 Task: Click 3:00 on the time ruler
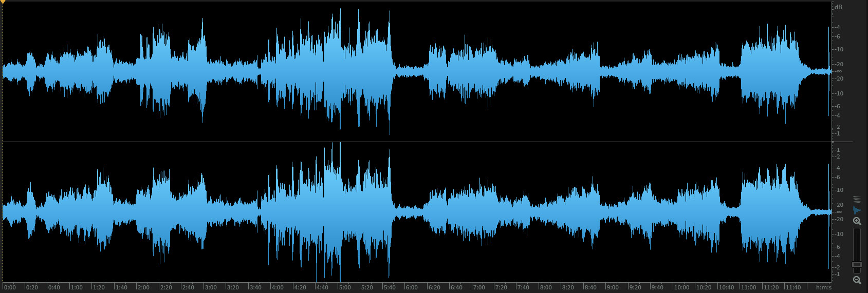point(211,287)
